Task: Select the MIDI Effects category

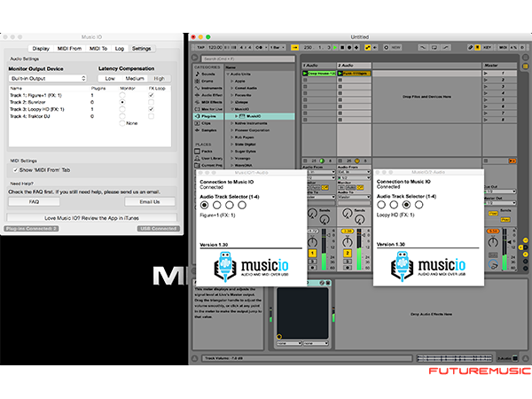Action: click(x=208, y=102)
